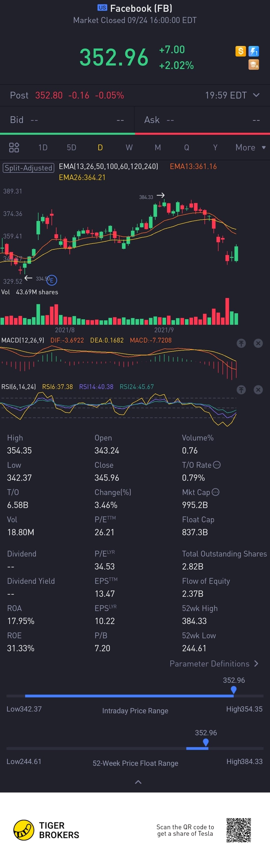Open the Parameter Definitions link
The height and width of the screenshot is (868, 270).
coord(214,664)
